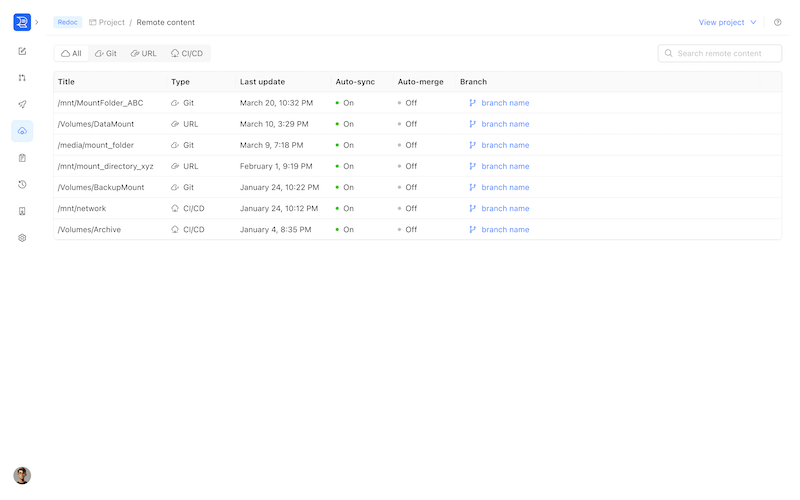Open the /Volumes/BackupMount row title
This screenshot has height=500, width=800.
coord(101,188)
